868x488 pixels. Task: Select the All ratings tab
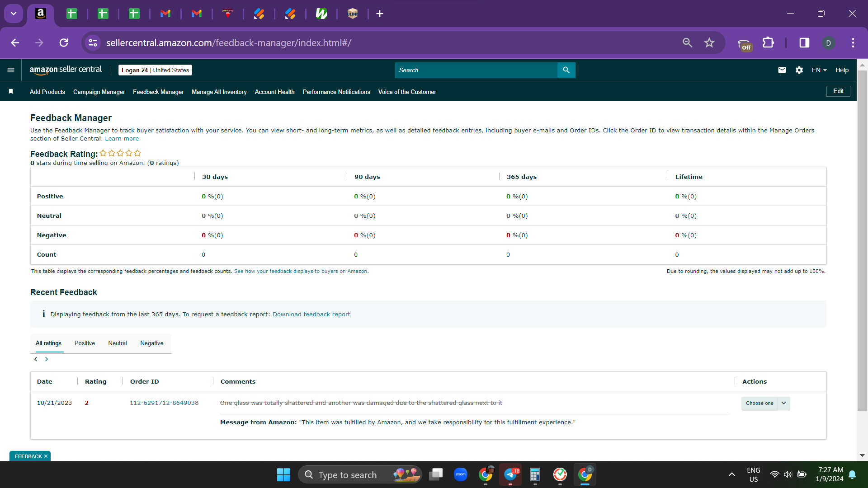click(x=48, y=343)
